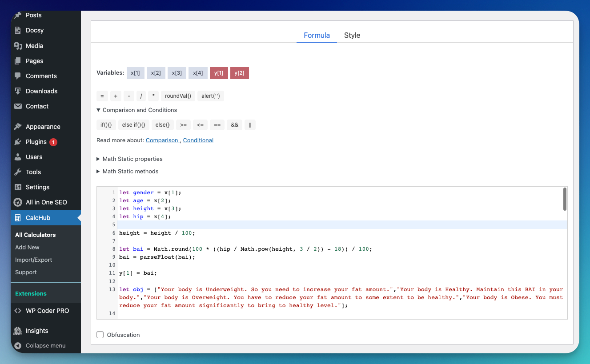Click code line 'let gender = x[1];'
The height and width of the screenshot is (364, 590).
pyautogui.click(x=150, y=192)
